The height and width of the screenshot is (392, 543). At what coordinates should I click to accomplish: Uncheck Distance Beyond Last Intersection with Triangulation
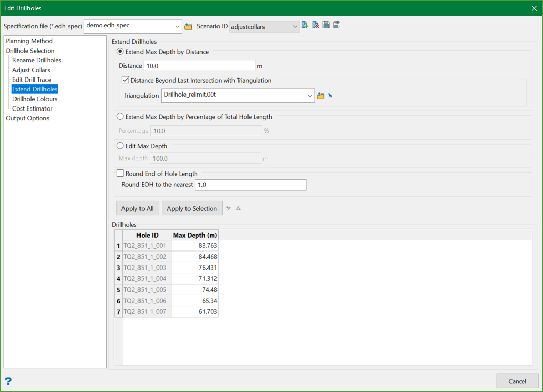(126, 81)
